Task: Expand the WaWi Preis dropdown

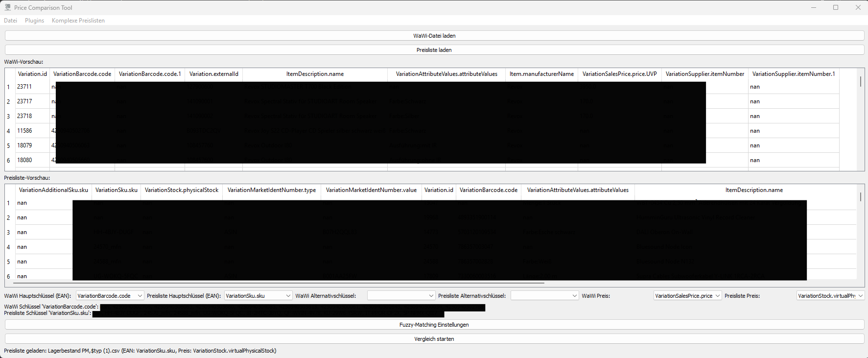Action: [x=687, y=296]
